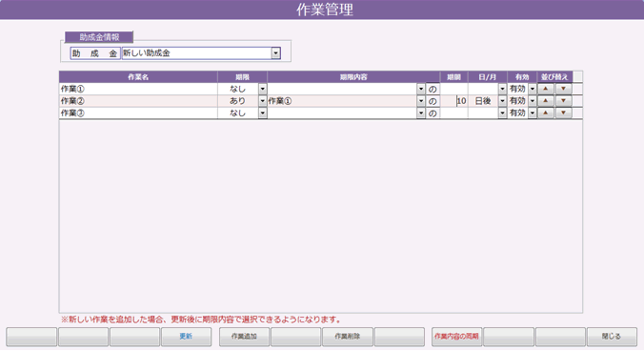Viewport: 644px width, 351px height.
Task: Click the 期限内容 column header
Action: 353,77
